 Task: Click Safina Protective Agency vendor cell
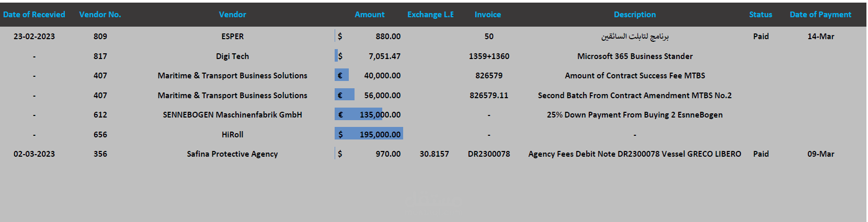pos(232,154)
